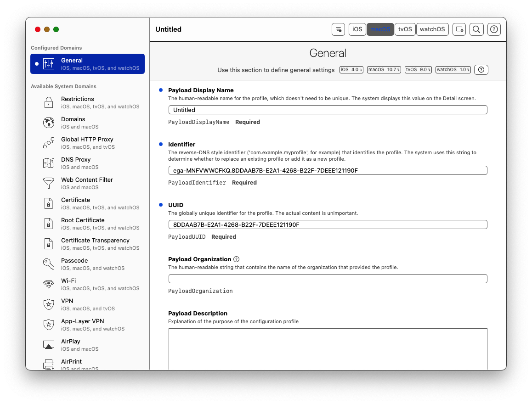This screenshot has height=404, width=532.
Task: Open the VPN shield icon
Action: click(48, 304)
